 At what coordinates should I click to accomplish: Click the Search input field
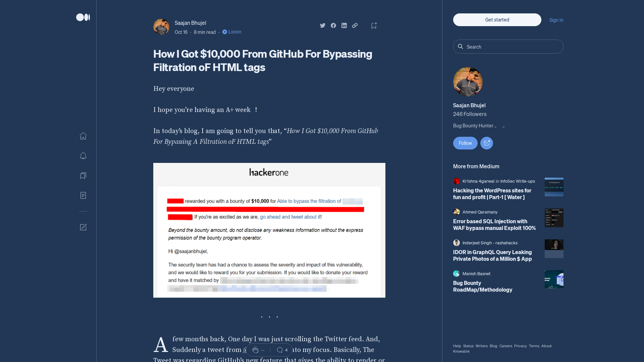(x=508, y=47)
